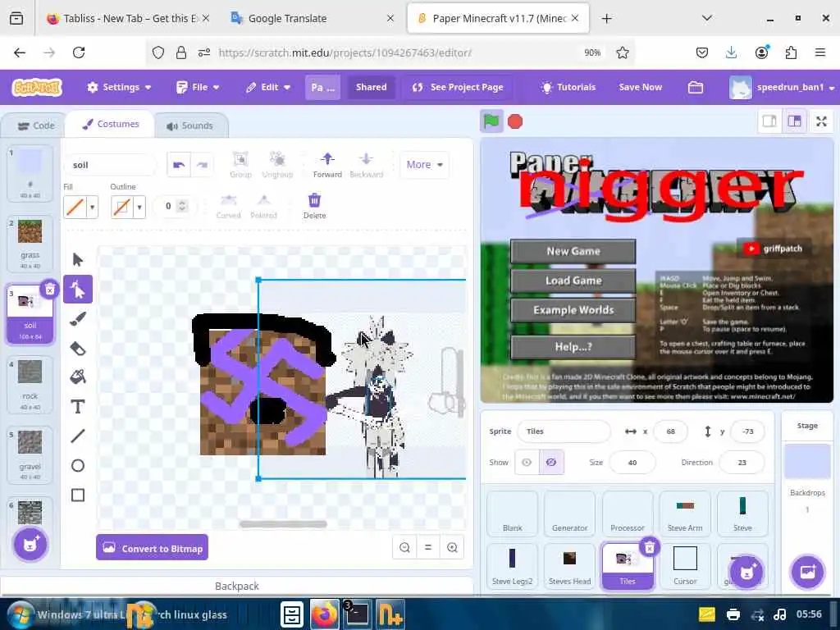Select the Reshape tool
Image resolution: width=840 pixels, height=630 pixels.
pos(78,290)
